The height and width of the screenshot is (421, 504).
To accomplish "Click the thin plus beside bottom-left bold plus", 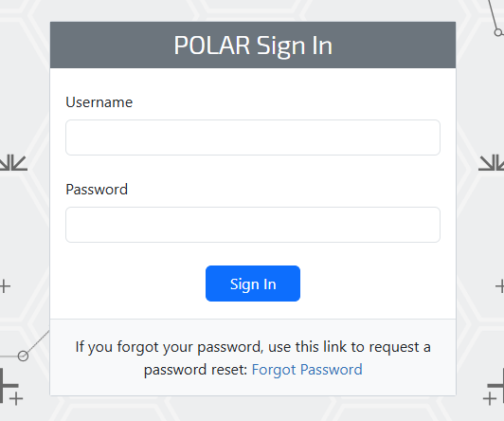I will 16,399.
